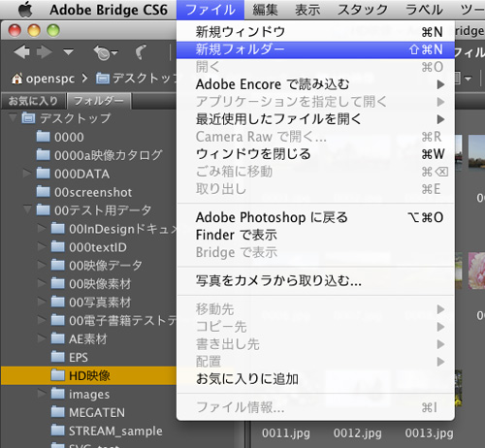Select the EPS folder
The image size is (485, 448).
[79, 358]
